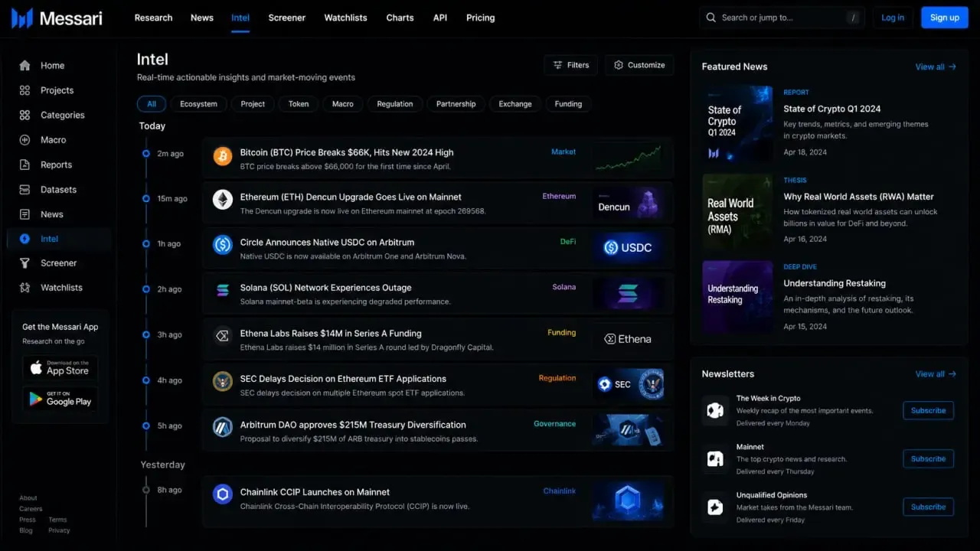
Task: Download on the App Store badge
Action: coord(60,368)
